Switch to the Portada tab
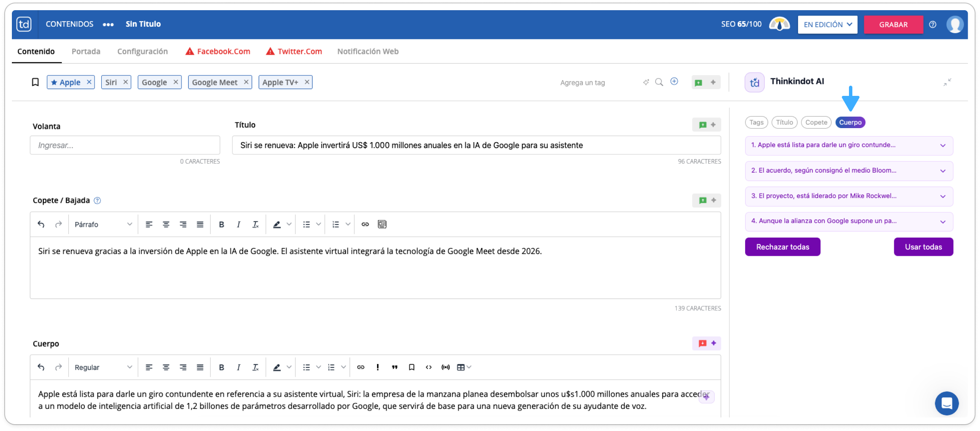This screenshot has height=431, width=980. (86, 51)
